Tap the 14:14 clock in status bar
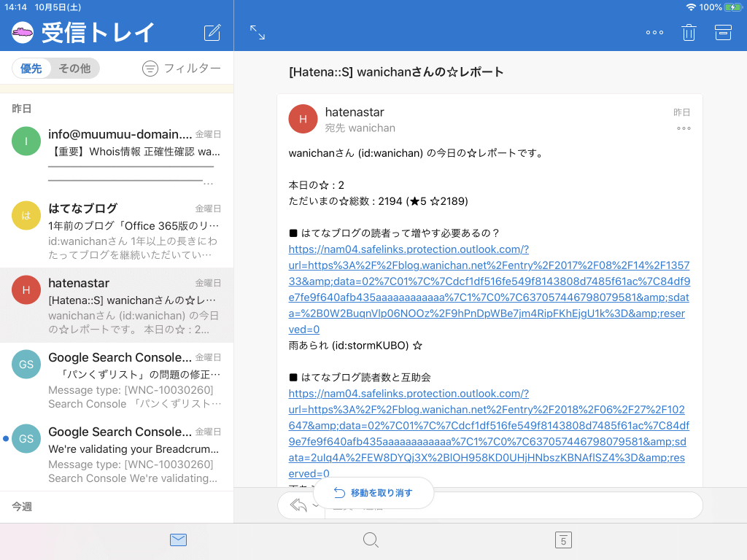 16,7
